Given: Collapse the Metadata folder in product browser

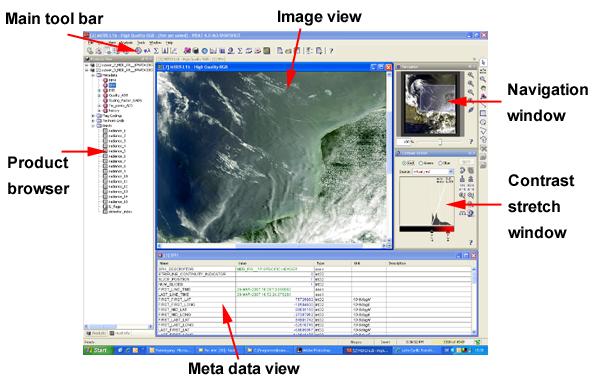Looking at the screenshot, I should 93,75.
